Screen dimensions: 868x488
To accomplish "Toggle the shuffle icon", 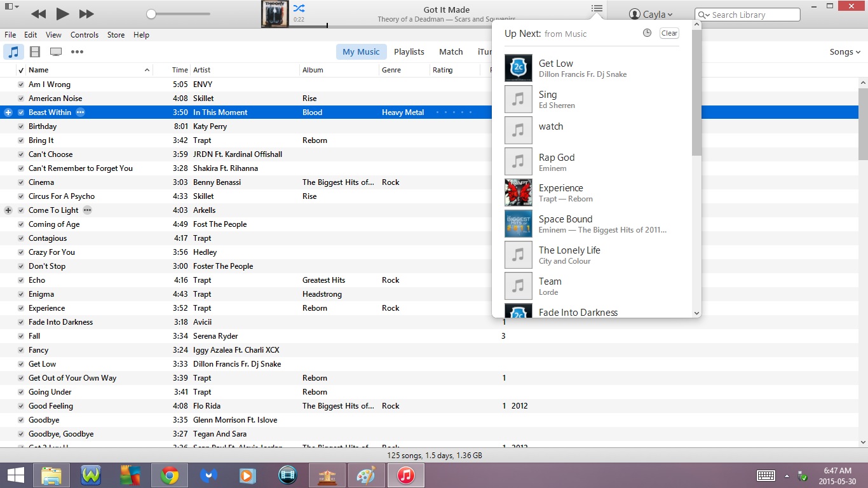I will 299,8.
